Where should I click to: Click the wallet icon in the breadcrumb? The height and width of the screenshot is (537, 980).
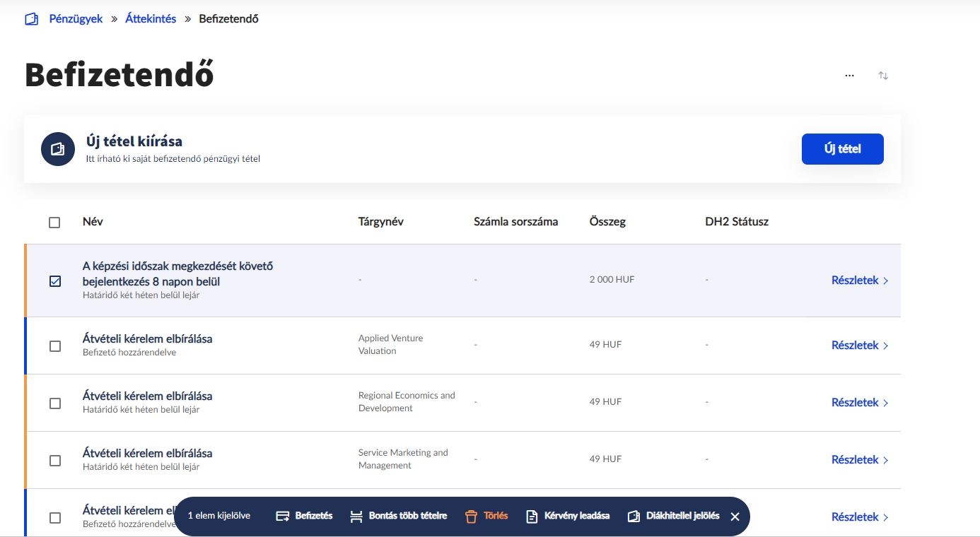click(31, 19)
